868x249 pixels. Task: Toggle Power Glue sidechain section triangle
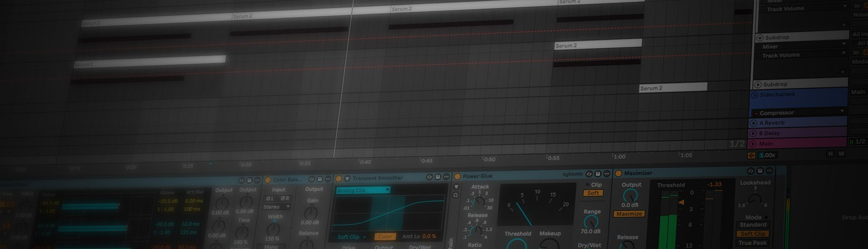456,187
